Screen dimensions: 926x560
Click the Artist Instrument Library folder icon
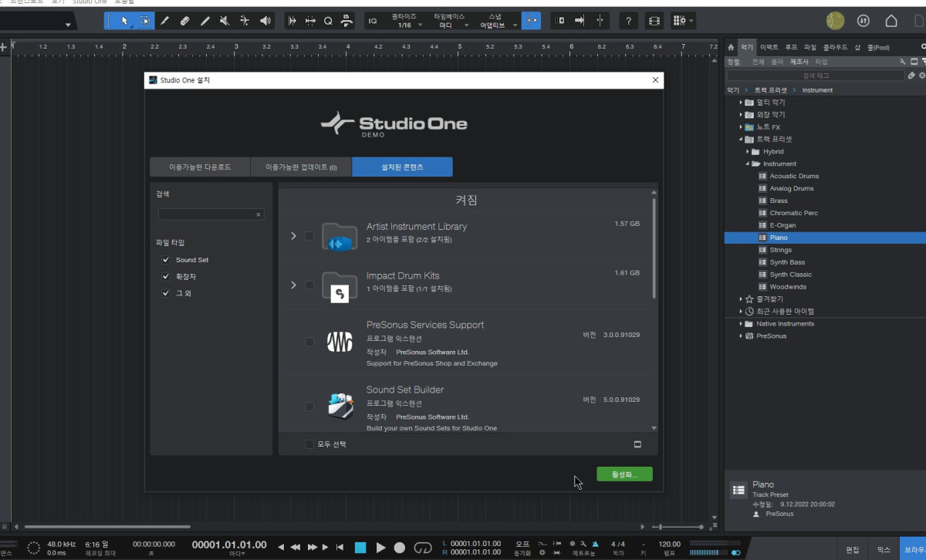point(340,236)
